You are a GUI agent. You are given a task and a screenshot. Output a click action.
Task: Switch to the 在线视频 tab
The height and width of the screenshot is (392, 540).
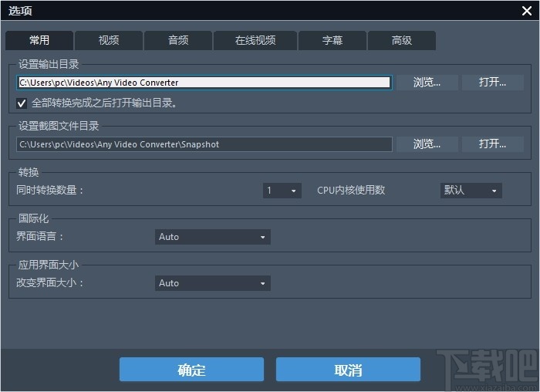(255, 40)
